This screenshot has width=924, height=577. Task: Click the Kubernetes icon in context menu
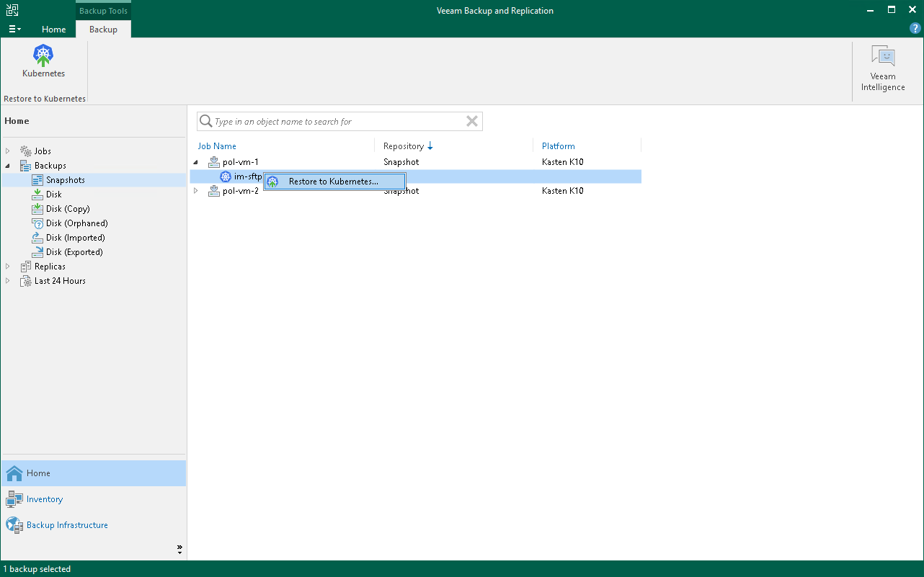pos(272,182)
